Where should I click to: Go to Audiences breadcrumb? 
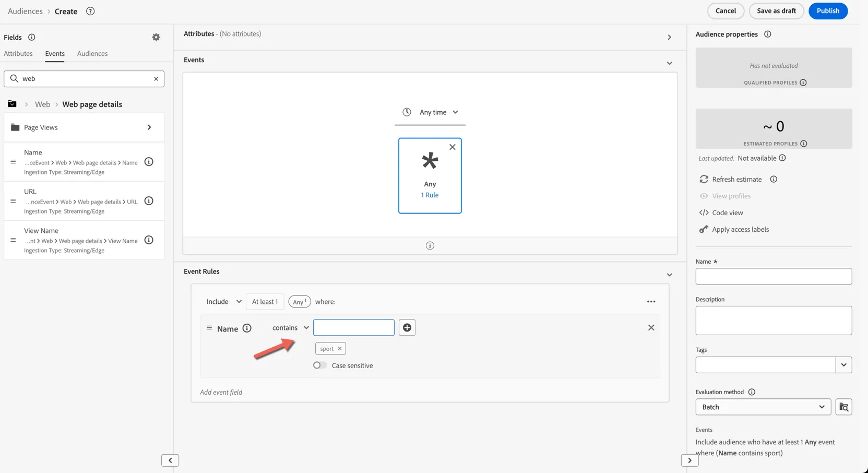[x=25, y=11]
